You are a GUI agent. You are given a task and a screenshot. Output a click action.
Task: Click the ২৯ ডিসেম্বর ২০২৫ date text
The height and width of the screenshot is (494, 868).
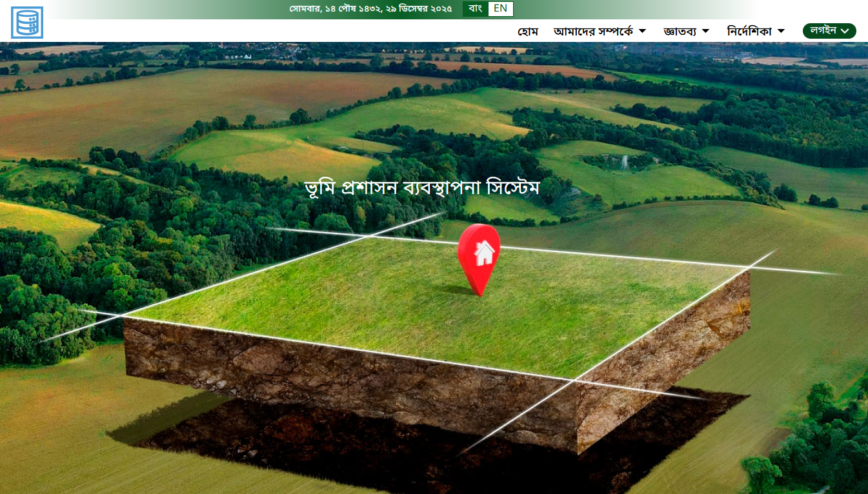click(419, 9)
